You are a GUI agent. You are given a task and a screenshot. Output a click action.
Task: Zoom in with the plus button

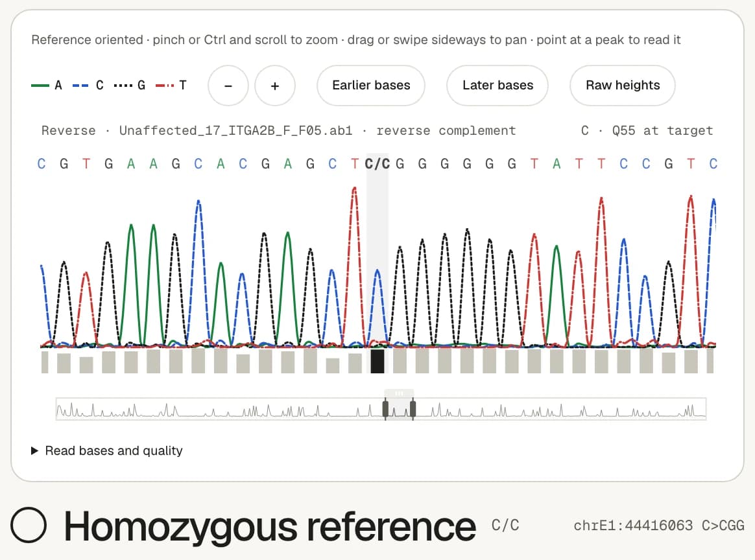point(275,86)
